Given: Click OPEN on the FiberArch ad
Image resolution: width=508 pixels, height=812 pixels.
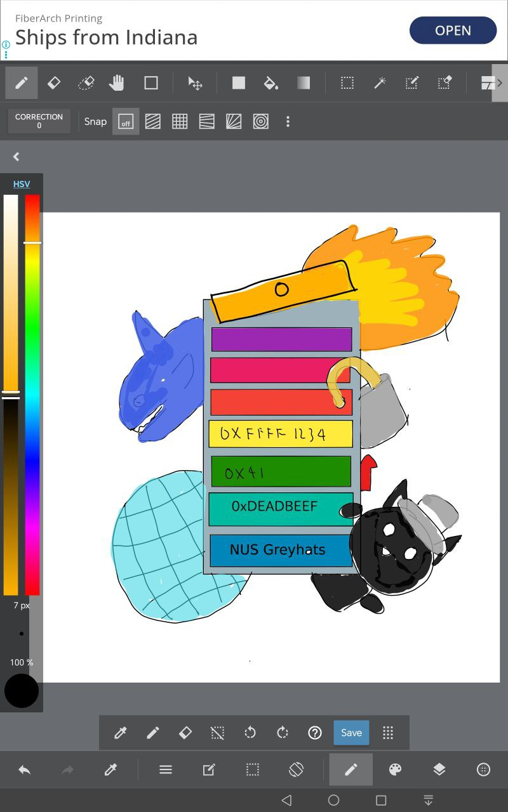Looking at the screenshot, I should (453, 30).
